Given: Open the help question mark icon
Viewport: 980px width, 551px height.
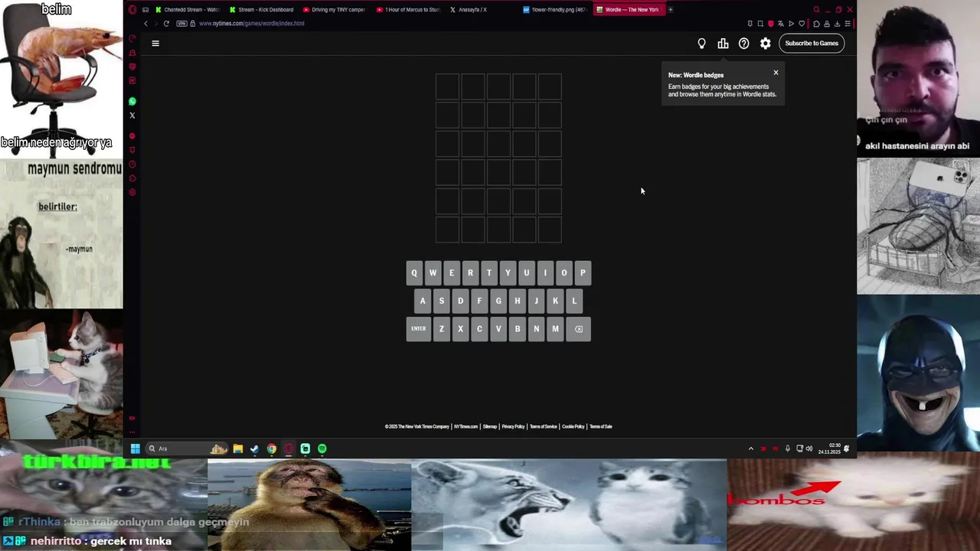Looking at the screenshot, I should (744, 44).
